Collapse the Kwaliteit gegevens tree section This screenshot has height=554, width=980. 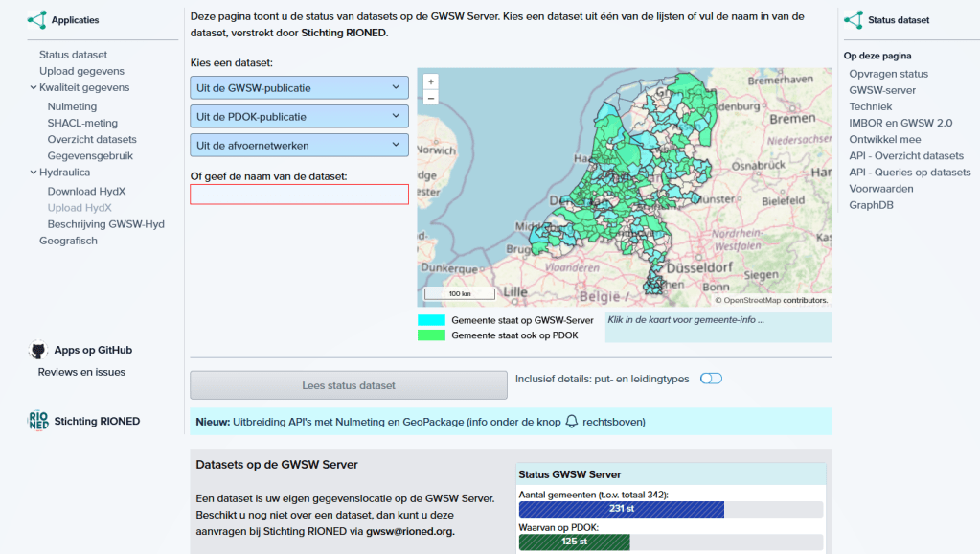[32, 88]
